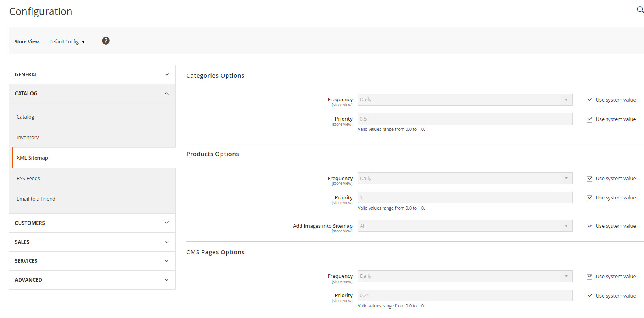Viewport: 644px width, 318px height.
Task: Click the Store View label
Action: click(x=27, y=41)
